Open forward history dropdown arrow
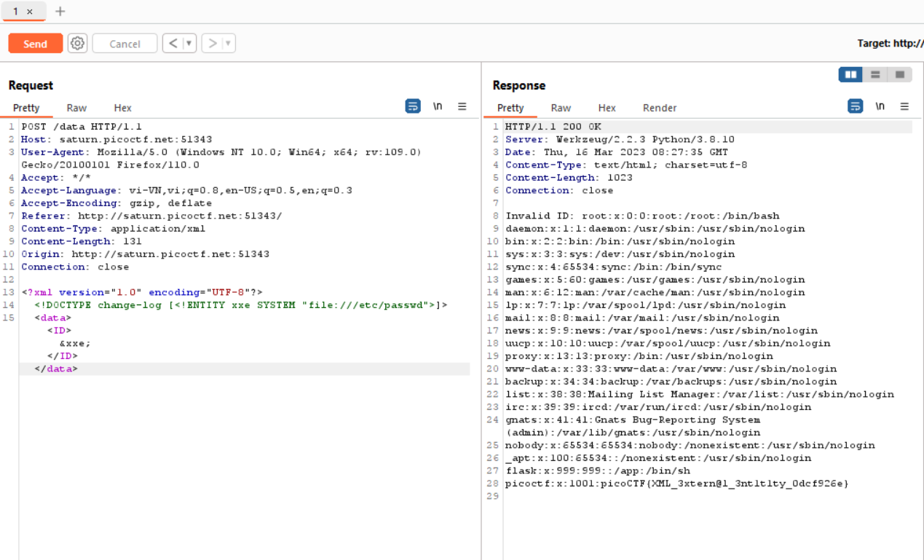Viewport: 924px width, 560px height. coord(229,44)
